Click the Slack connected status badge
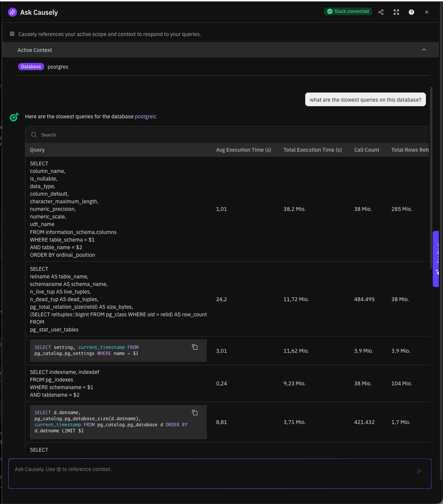The height and width of the screenshot is (504, 443). tap(348, 11)
